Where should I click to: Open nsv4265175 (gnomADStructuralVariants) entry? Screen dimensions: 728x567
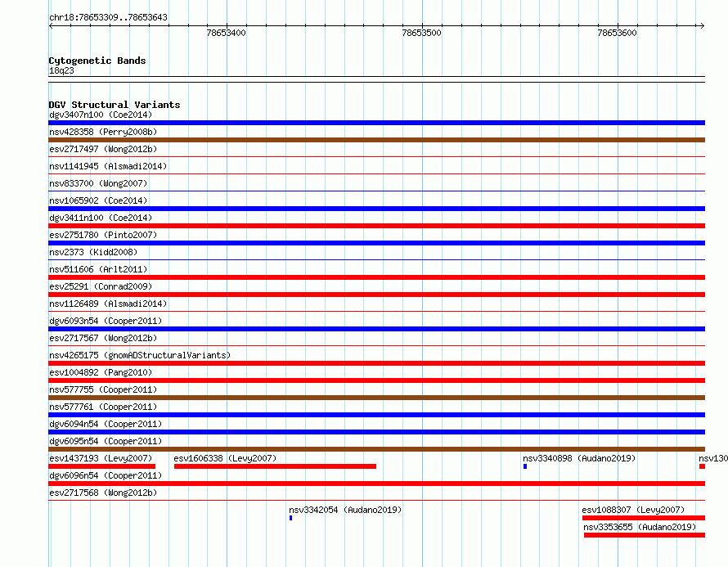pyautogui.click(x=140, y=355)
